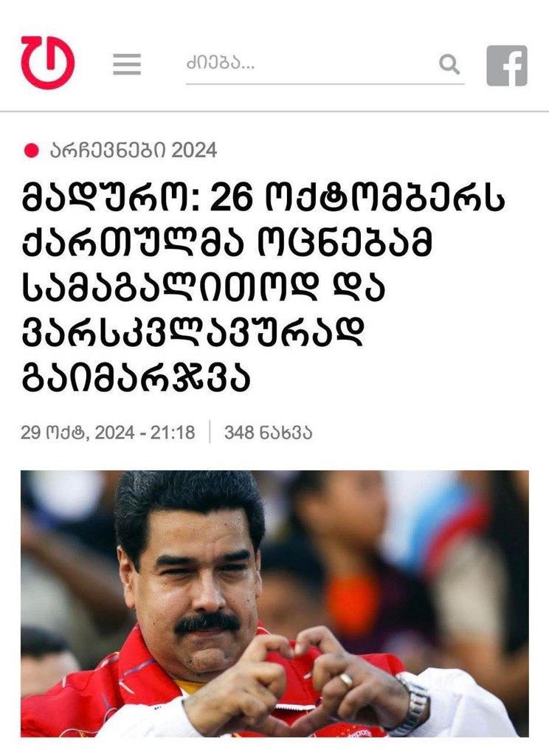This screenshot has height=756, width=549.
Task: Open the არჩევნები 2024 category link
Action: click(x=134, y=151)
